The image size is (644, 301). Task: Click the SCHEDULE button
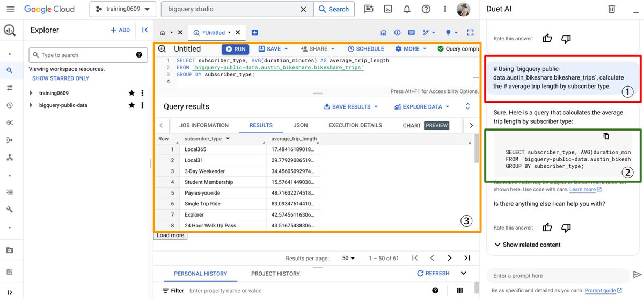coord(365,49)
